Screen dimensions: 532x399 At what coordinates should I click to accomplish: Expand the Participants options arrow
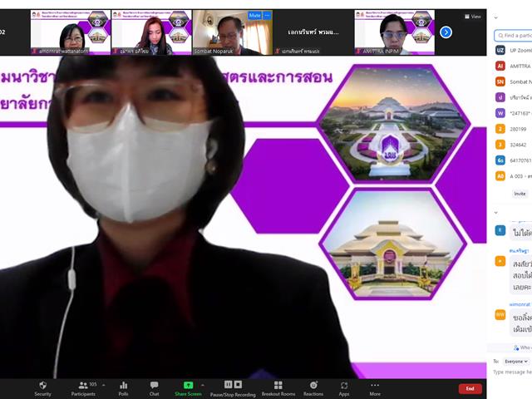tap(103, 385)
